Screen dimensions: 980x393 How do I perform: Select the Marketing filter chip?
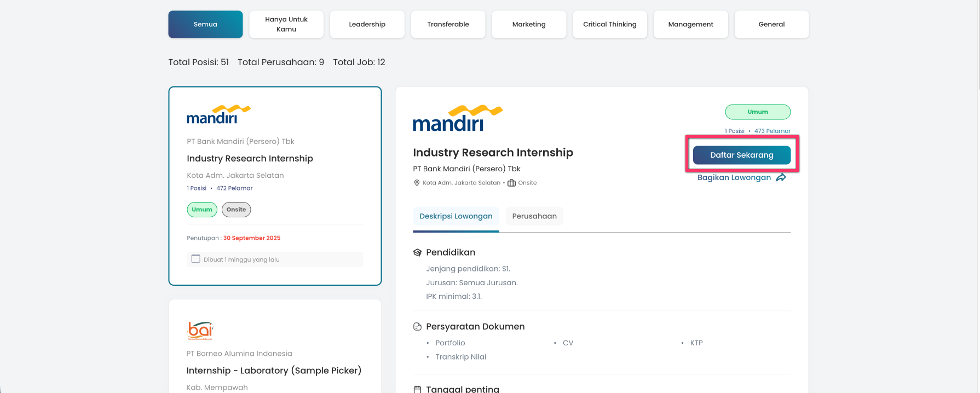click(x=529, y=25)
